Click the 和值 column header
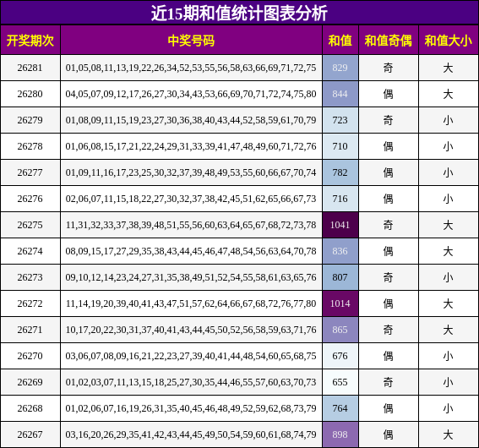Image resolution: width=479 pixels, height=448 pixels. click(x=340, y=41)
